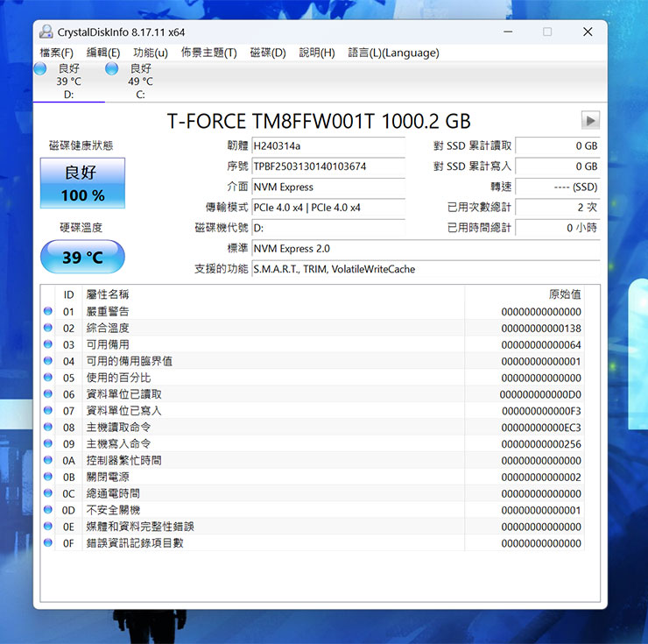648x644 pixels.
Task: Select the 0A 控制器繁忙時間 row
Action: pos(313,460)
